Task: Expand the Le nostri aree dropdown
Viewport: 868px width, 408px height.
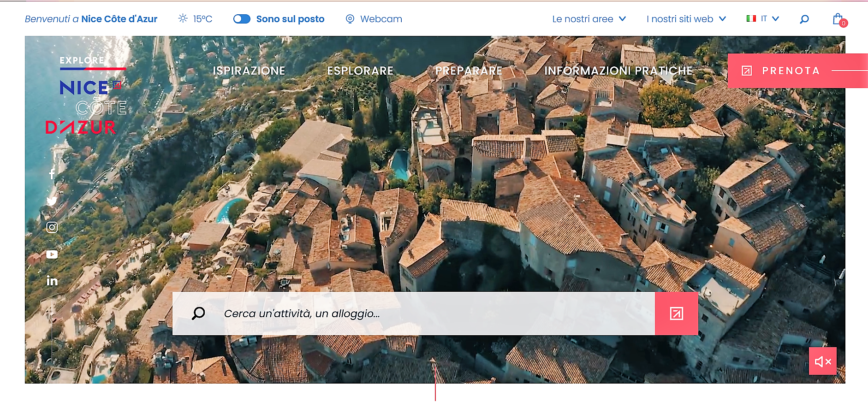Action: pyautogui.click(x=589, y=19)
